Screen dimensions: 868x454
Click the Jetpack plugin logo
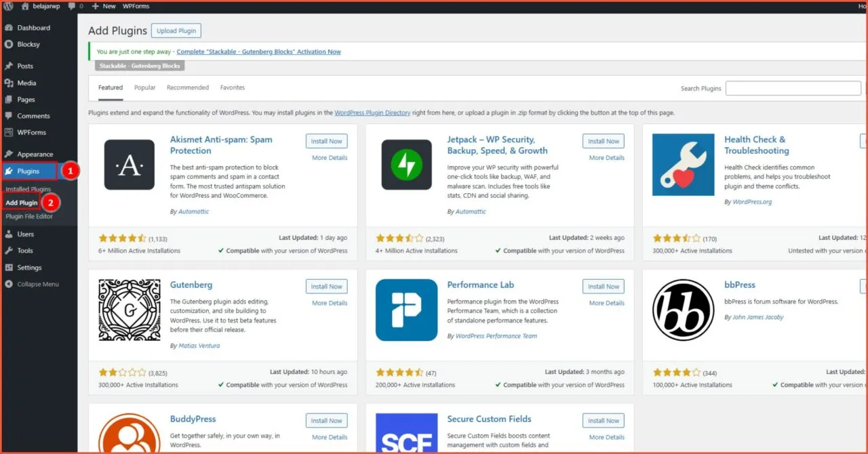click(406, 165)
